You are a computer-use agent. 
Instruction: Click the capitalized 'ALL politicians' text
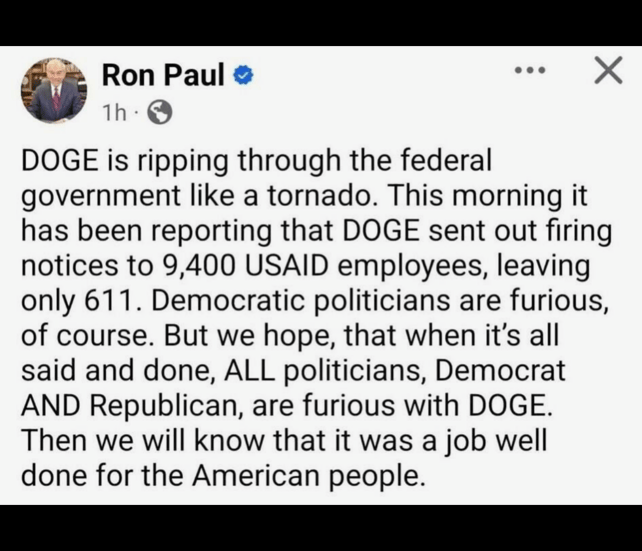coord(323,370)
